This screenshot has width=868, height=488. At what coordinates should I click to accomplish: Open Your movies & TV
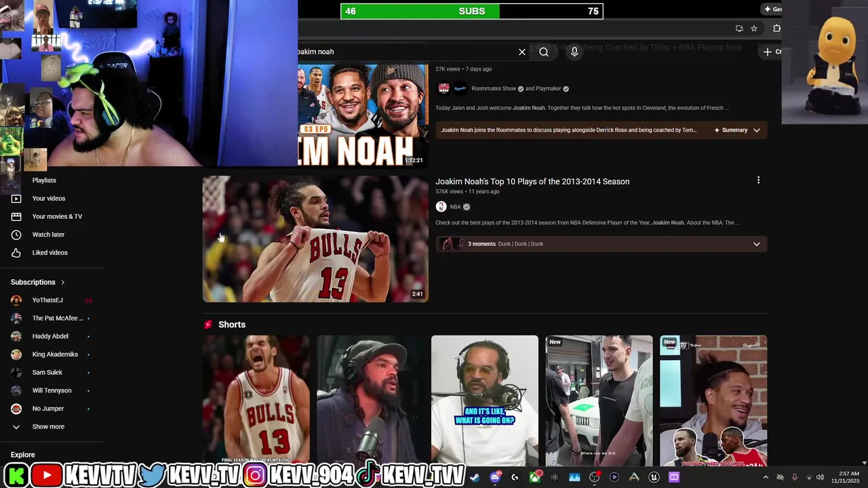pos(57,216)
